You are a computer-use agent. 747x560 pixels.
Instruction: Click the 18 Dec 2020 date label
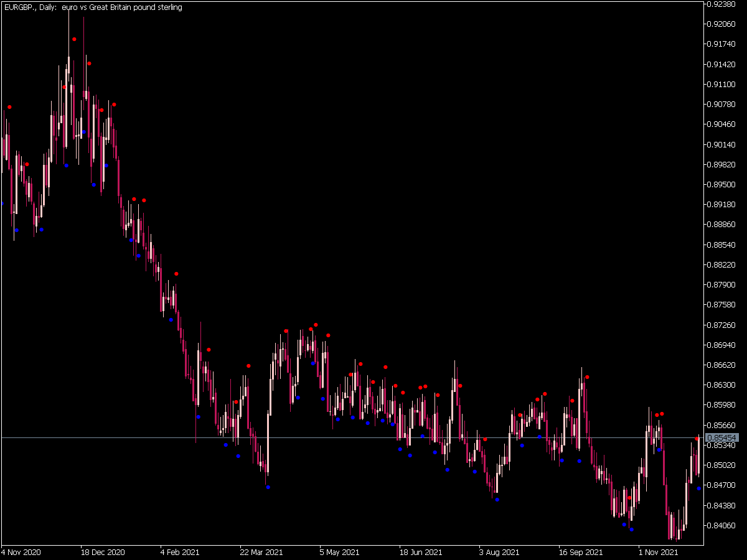[x=102, y=552]
